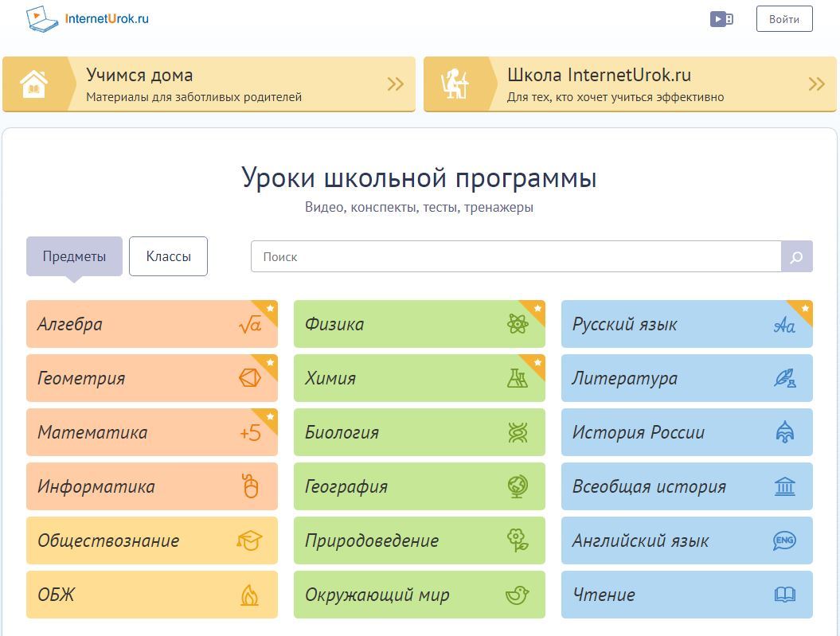The image size is (840, 636).
Task: Click the video player icon in header
Action: click(x=721, y=19)
